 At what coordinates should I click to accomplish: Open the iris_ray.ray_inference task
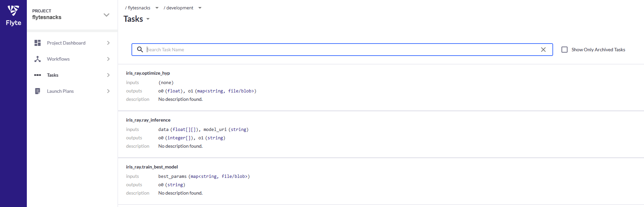tap(148, 120)
